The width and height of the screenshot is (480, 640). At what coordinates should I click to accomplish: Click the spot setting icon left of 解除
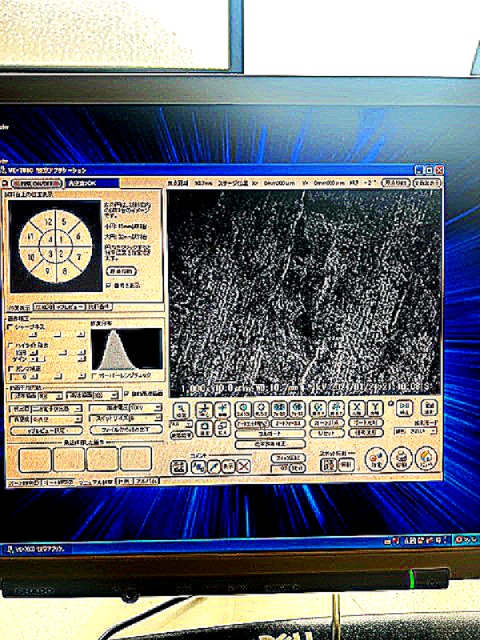[x=328, y=464]
